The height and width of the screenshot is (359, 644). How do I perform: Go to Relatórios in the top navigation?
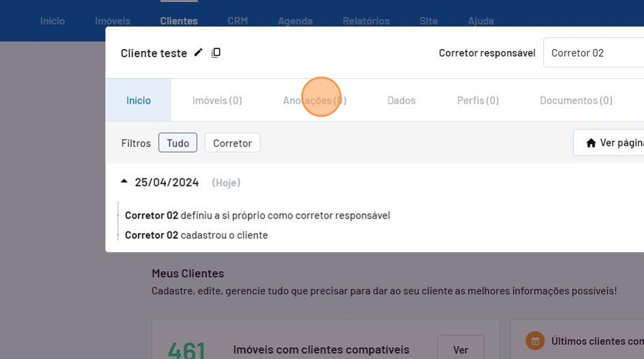(366, 20)
